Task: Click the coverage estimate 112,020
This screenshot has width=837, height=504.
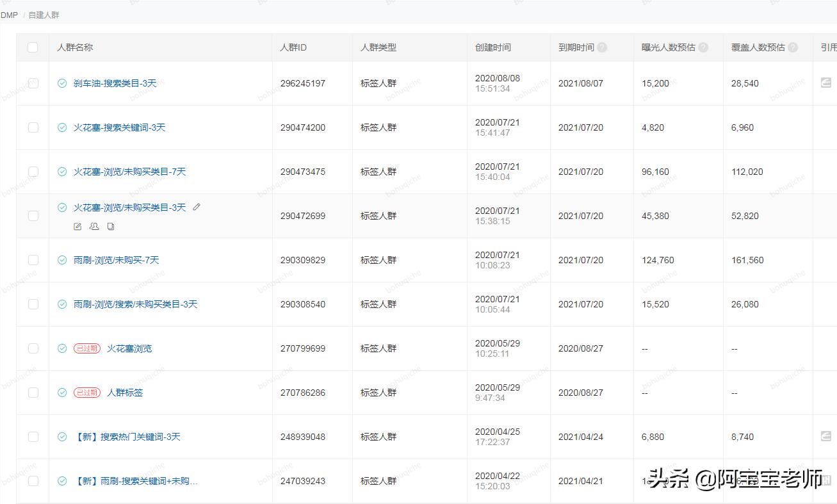Action: tap(747, 172)
